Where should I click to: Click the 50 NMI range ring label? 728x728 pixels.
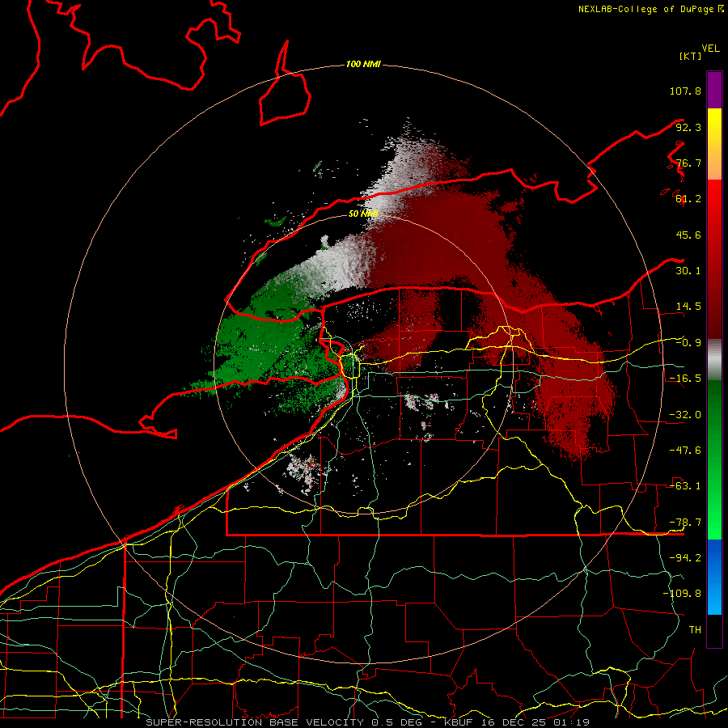pyautogui.click(x=363, y=214)
